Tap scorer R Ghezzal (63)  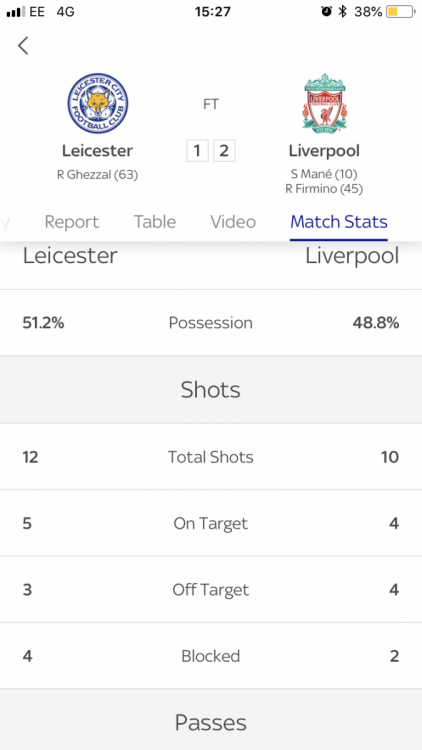click(x=98, y=175)
